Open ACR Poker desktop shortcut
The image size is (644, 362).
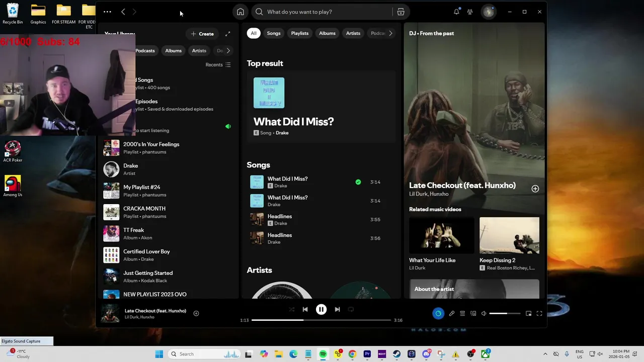coord(13,151)
